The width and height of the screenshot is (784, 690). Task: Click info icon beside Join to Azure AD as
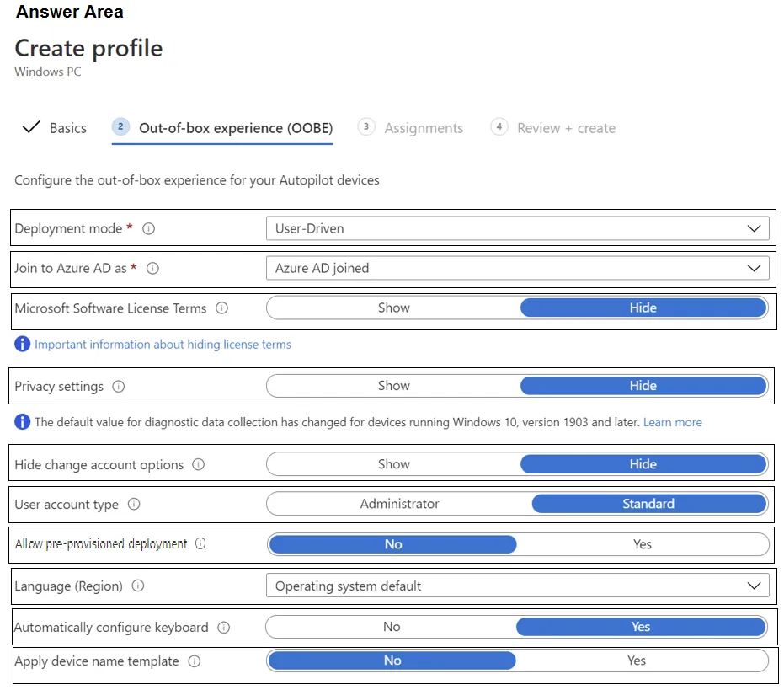click(152, 268)
